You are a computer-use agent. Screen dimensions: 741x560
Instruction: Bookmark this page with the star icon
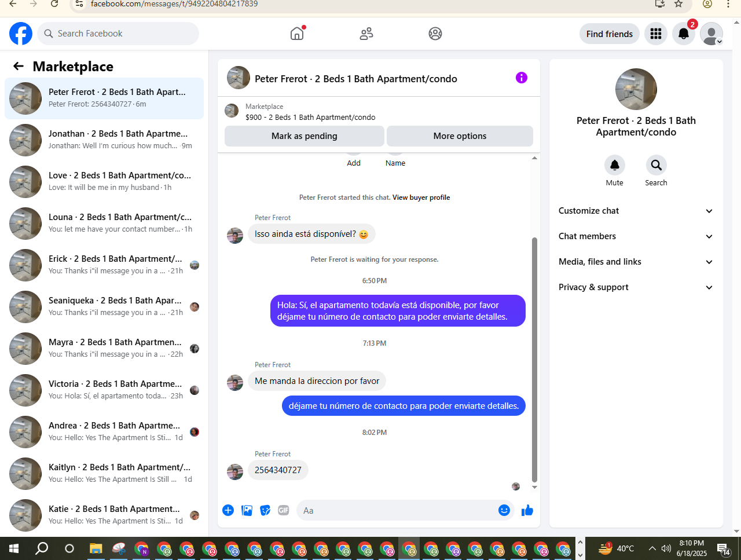679,4
